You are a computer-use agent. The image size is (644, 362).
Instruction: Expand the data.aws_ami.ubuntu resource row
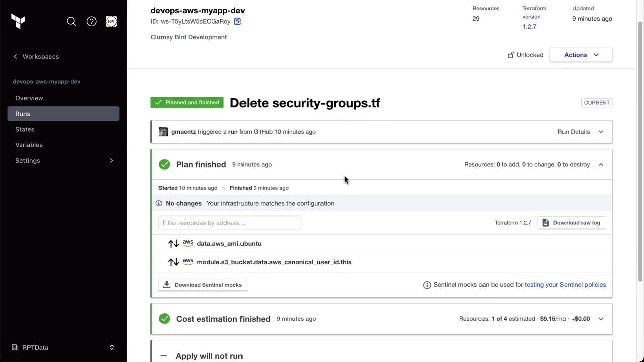coord(229,244)
